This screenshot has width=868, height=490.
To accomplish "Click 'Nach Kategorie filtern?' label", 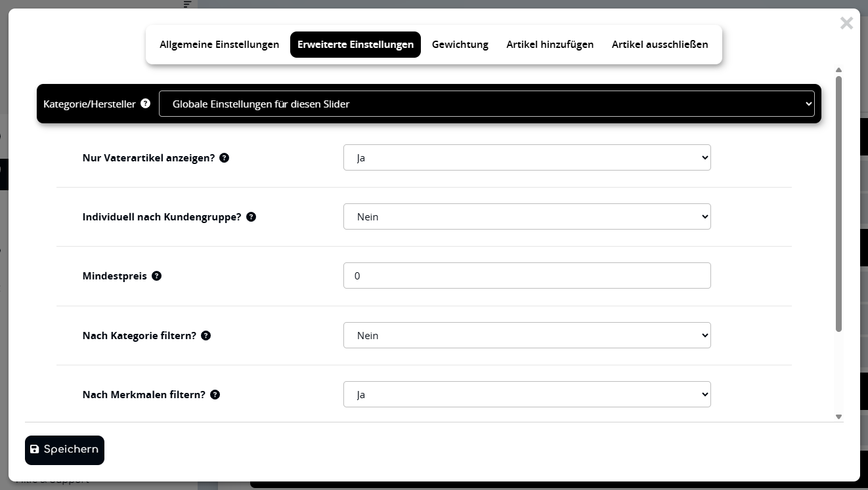I will tap(139, 336).
